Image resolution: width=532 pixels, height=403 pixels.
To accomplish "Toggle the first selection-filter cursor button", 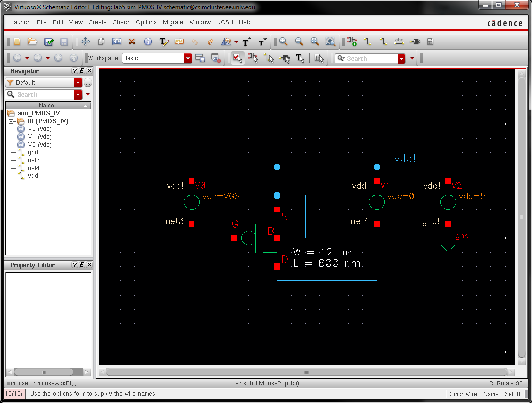I will [x=237, y=58].
